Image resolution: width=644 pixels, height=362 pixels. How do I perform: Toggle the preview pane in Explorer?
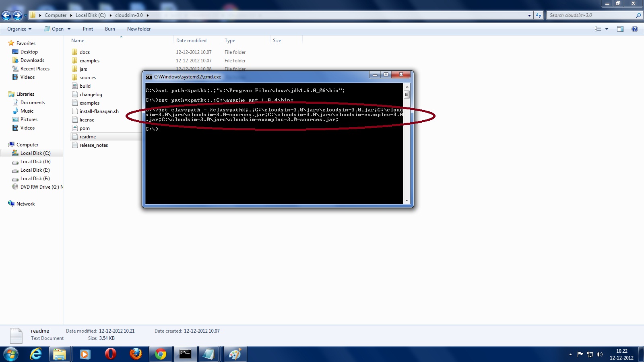pyautogui.click(x=620, y=29)
